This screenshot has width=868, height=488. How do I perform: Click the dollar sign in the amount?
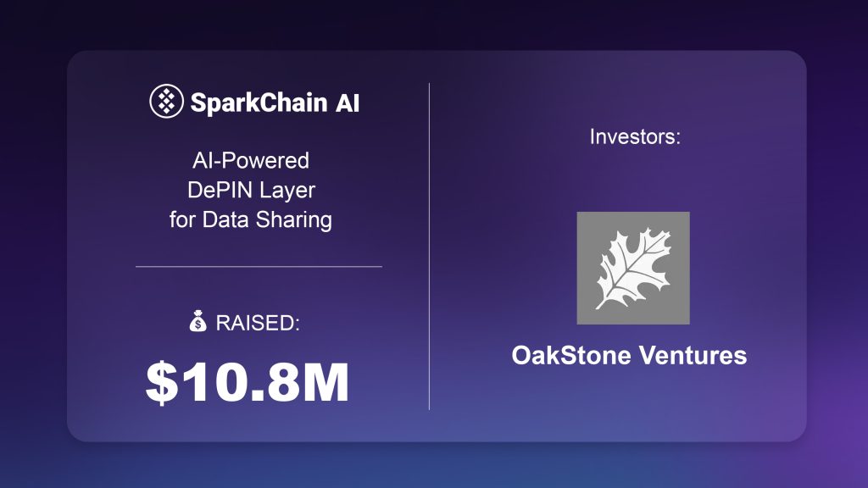[159, 382]
